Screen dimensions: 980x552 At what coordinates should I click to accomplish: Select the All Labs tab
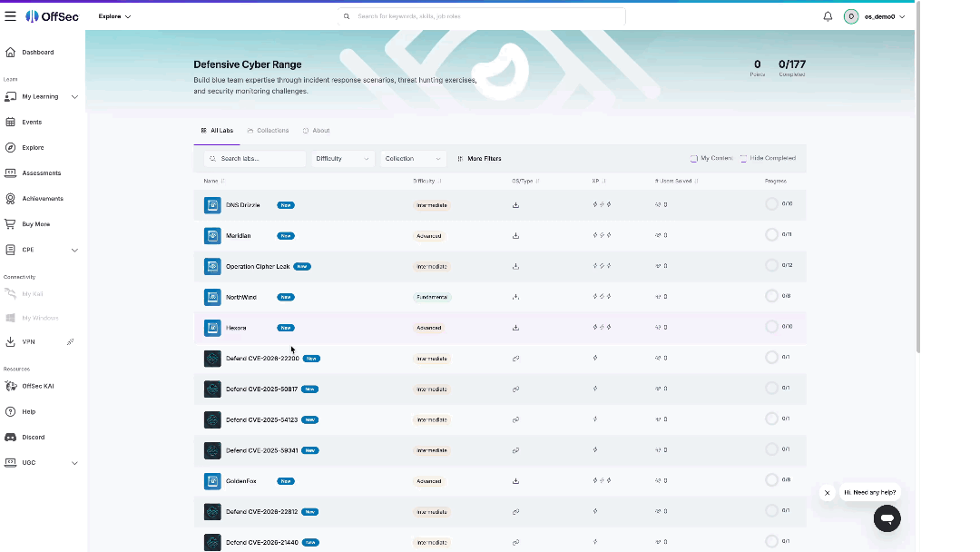pos(217,131)
